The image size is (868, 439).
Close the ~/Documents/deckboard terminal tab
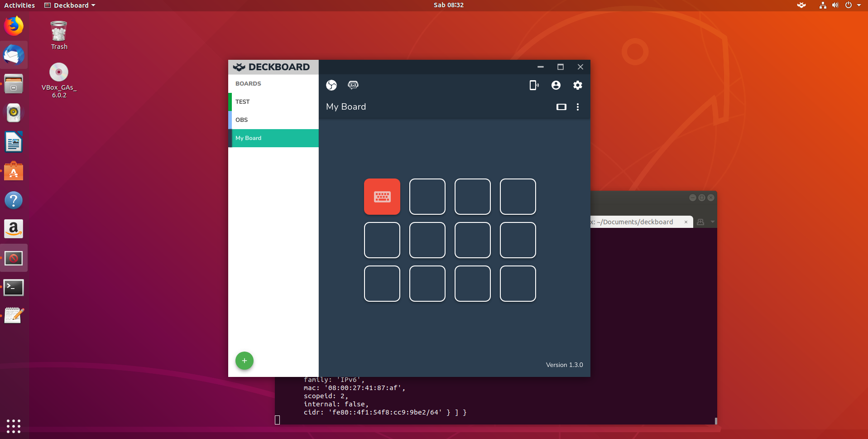[x=686, y=222]
